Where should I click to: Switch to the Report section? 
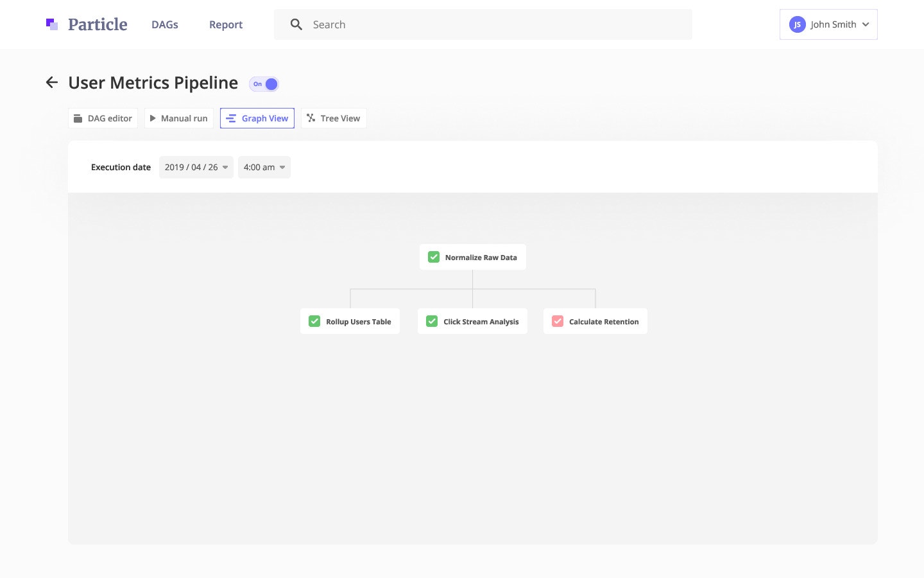[225, 24]
